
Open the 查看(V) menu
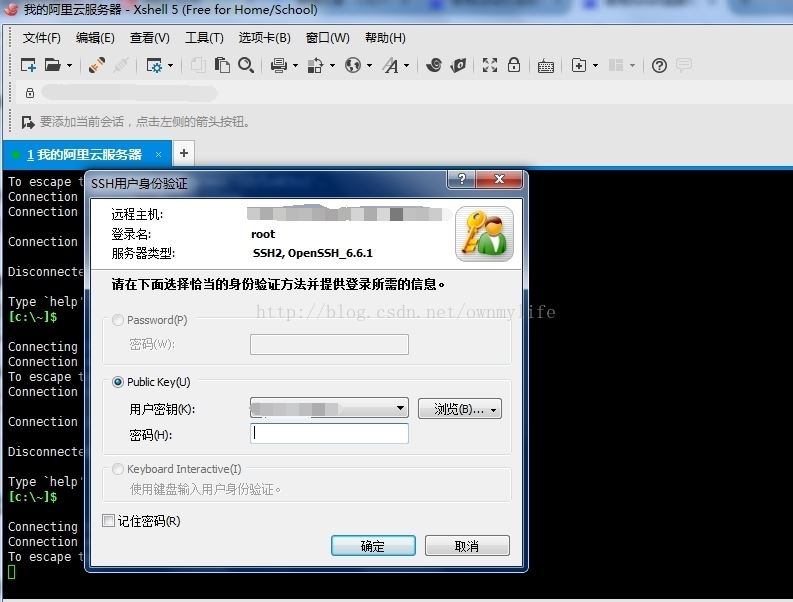click(150, 38)
